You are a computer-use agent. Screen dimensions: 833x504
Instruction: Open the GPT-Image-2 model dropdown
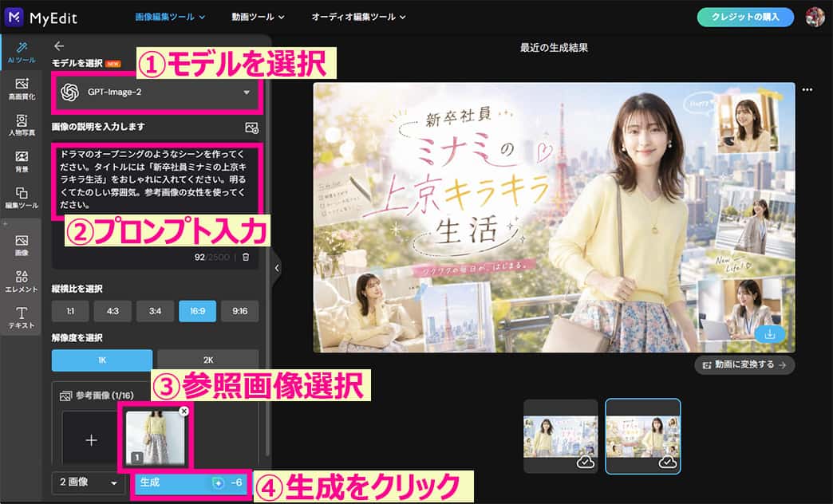(157, 93)
